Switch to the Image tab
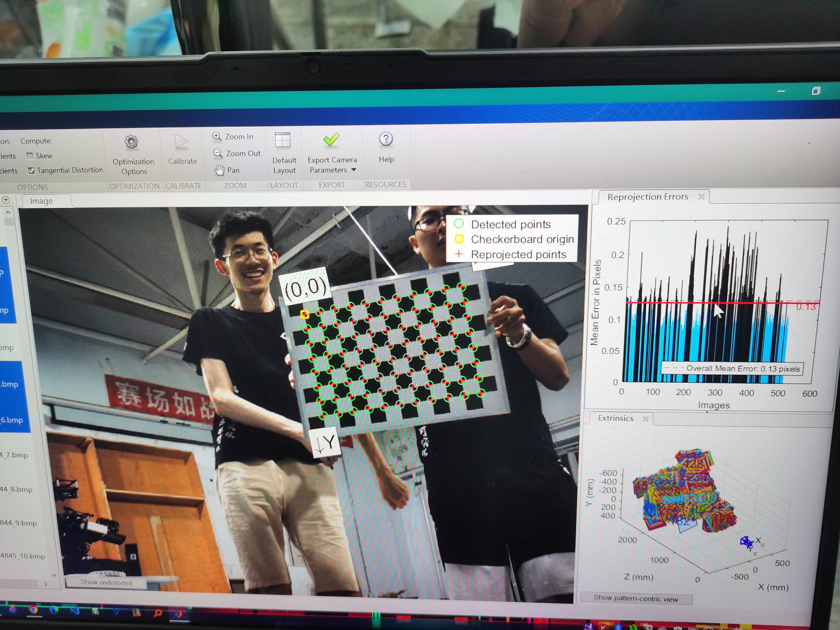Viewport: 840px width, 630px height. click(42, 201)
